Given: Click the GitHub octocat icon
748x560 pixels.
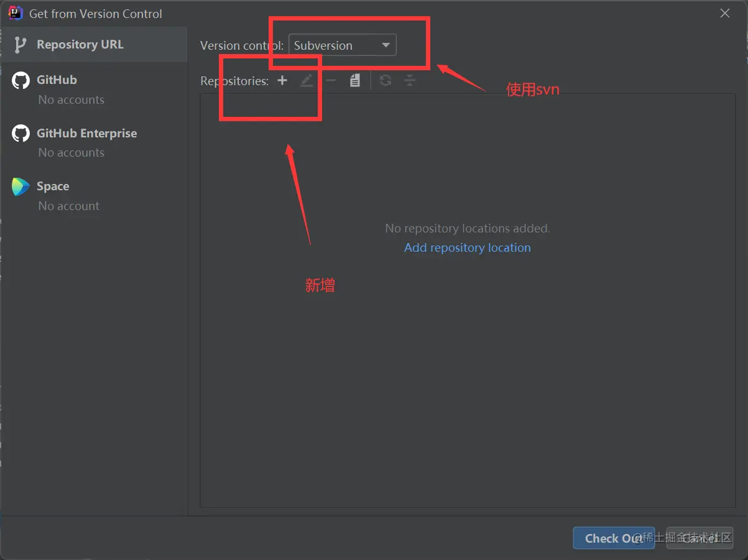Looking at the screenshot, I should point(21,80).
